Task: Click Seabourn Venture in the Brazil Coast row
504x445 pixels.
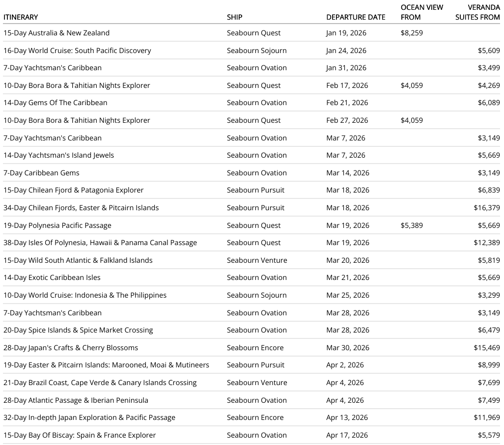Action: pyautogui.click(x=257, y=383)
